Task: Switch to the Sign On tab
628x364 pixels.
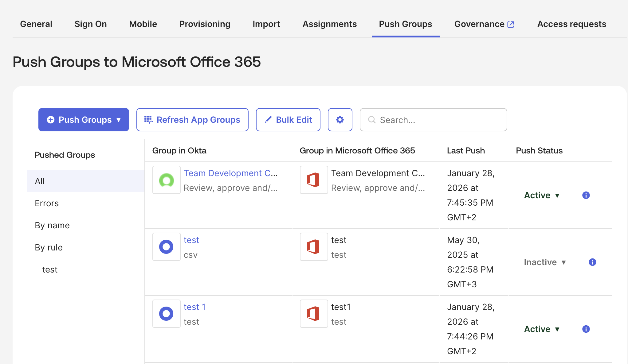Action: click(x=91, y=24)
